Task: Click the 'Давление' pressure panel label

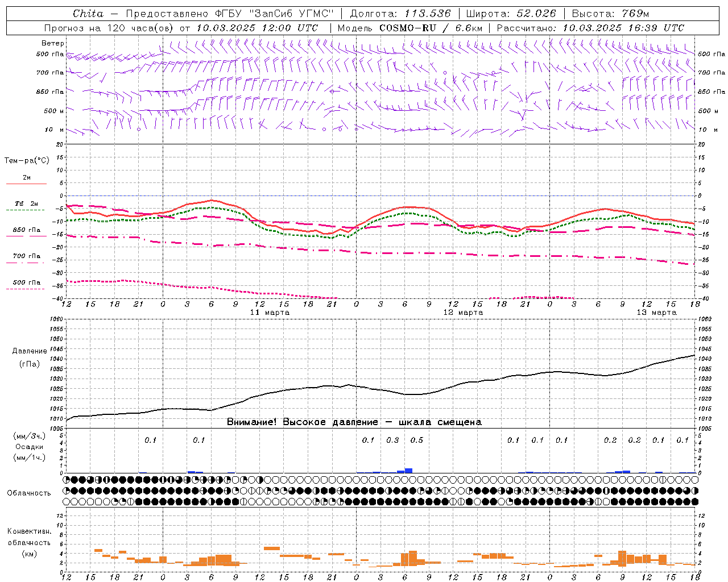Action: click(30, 351)
